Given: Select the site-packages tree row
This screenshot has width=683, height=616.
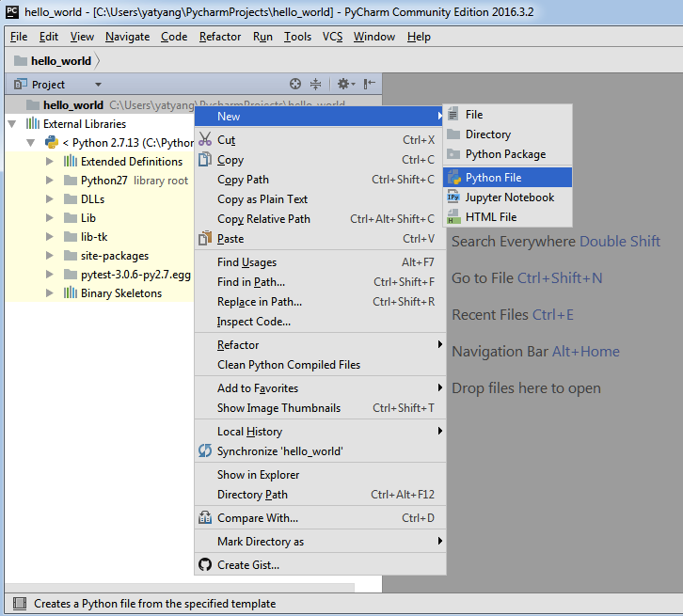Looking at the screenshot, I should click(100, 256).
